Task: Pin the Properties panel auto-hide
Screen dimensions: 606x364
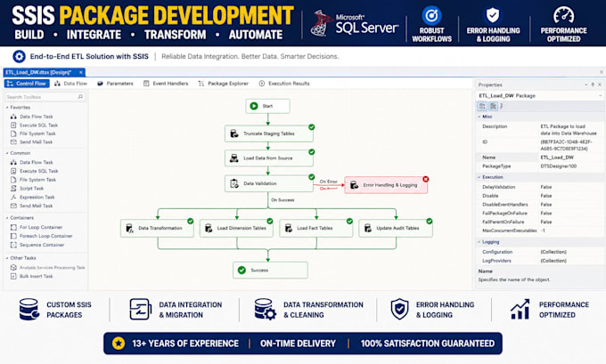Action: pyautogui.click(x=593, y=85)
